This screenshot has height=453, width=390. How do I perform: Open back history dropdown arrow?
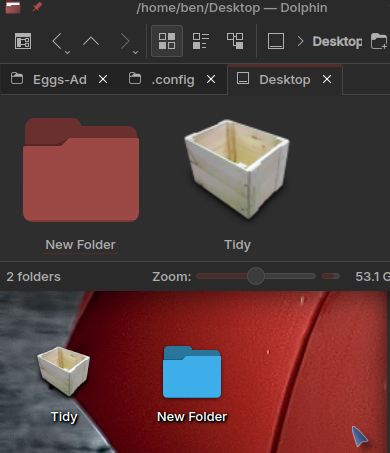point(67,52)
